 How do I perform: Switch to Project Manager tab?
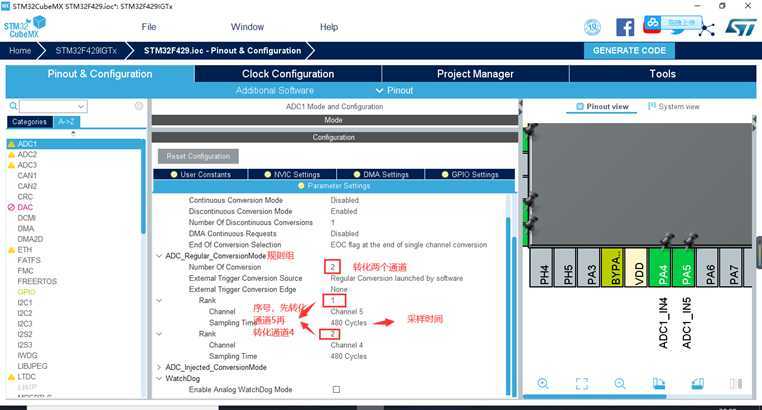[x=475, y=74]
